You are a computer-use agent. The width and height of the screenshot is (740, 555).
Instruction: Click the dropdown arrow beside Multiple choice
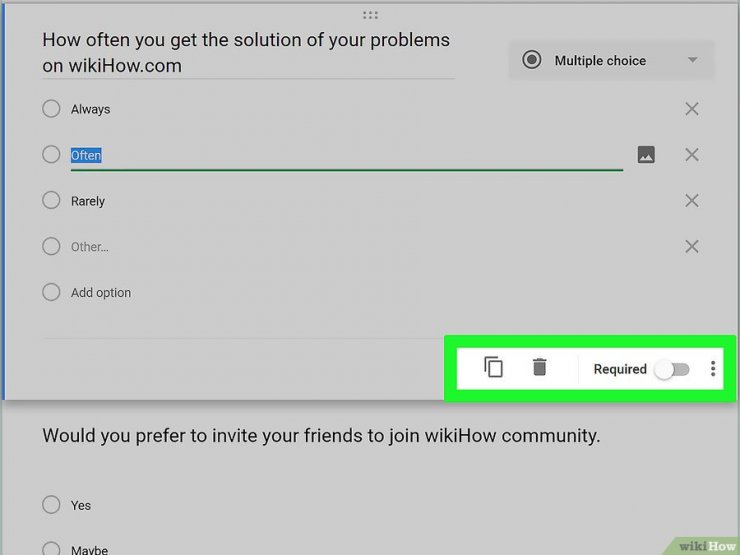(x=692, y=60)
